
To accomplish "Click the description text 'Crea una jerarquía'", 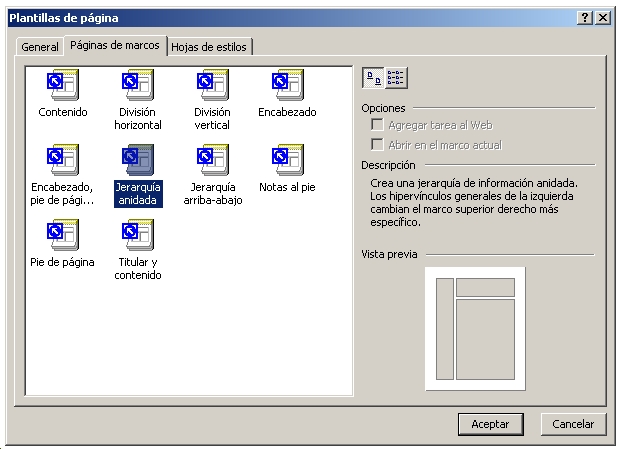I will [x=419, y=183].
